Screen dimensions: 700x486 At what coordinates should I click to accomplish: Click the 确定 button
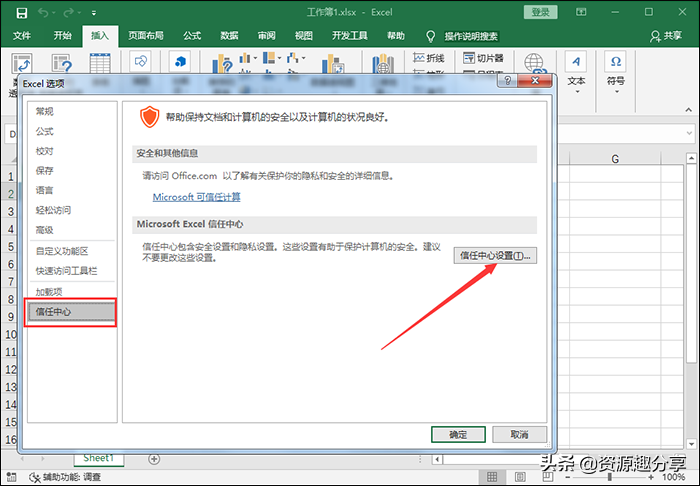point(458,434)
